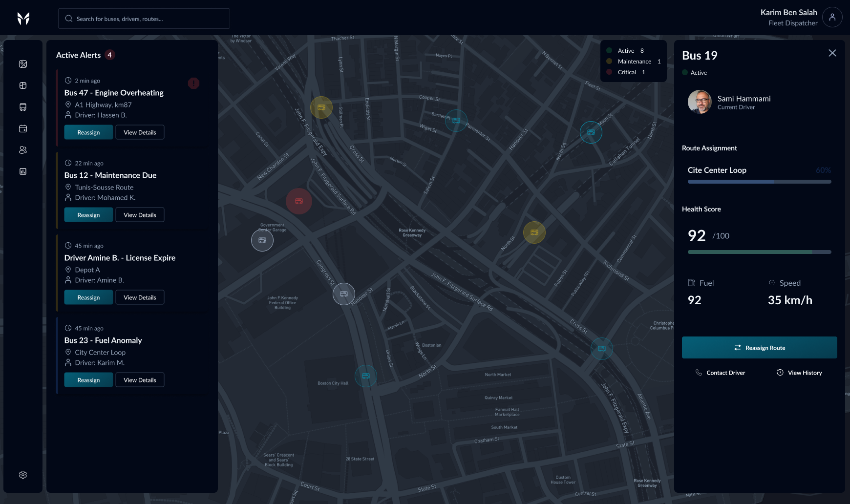850x504 pixels.
Task: Select yellow maintenance bus marker near Lynn St
Action: (x=321, y=107)
